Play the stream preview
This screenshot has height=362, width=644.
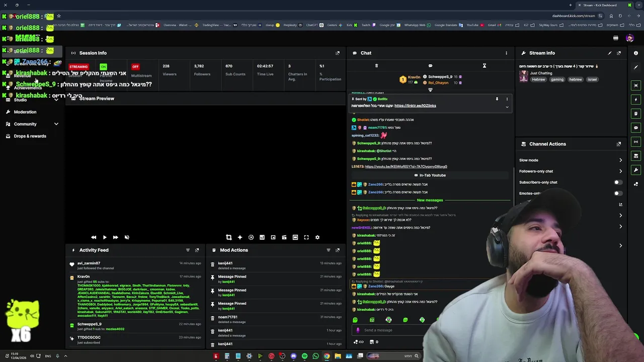105,237
